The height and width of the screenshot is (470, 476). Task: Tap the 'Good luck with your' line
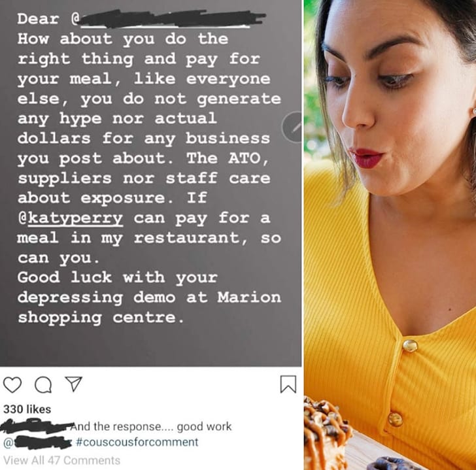click(x=118, y=277)
